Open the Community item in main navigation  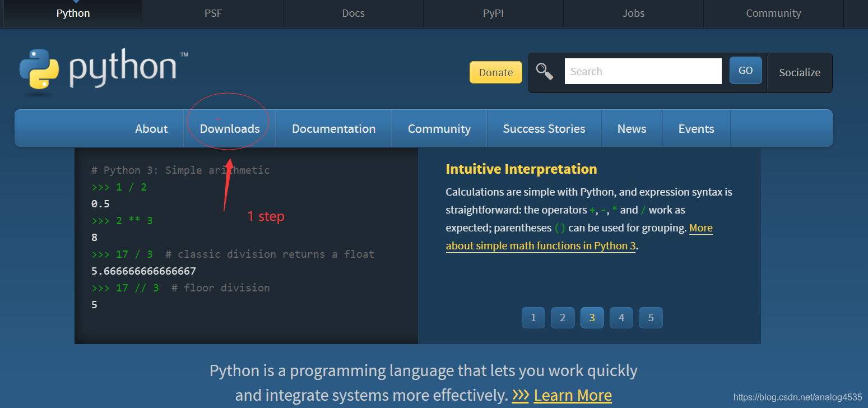click(439, 129)
